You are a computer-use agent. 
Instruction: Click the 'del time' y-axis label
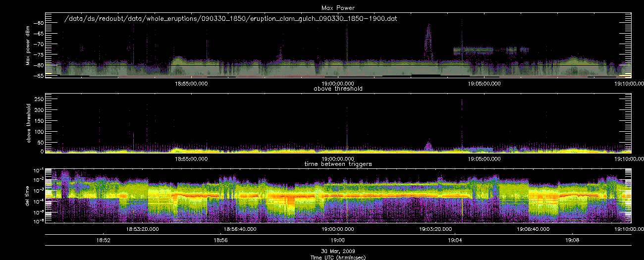coord(28,196)
